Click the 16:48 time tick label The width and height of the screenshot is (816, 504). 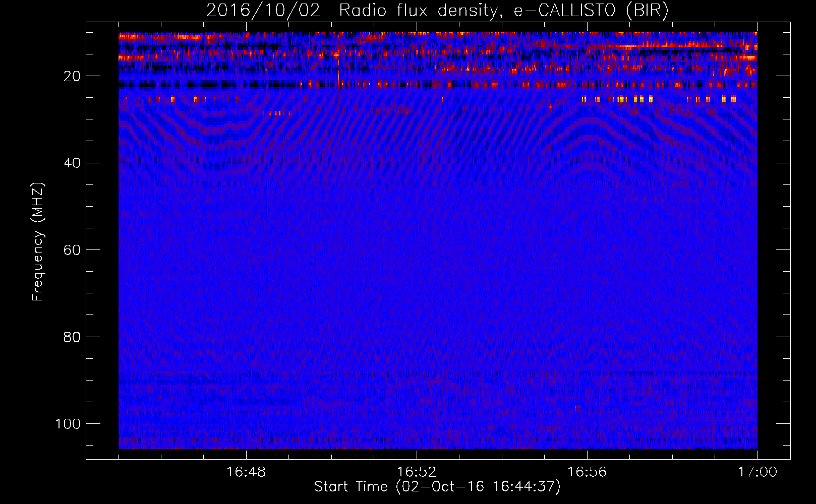coord(246,472)
